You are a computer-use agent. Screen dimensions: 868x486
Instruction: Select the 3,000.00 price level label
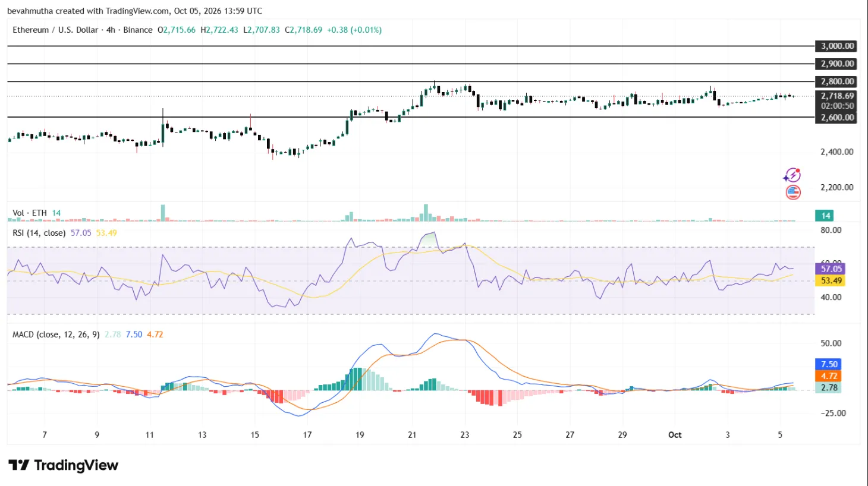(837, 46)
